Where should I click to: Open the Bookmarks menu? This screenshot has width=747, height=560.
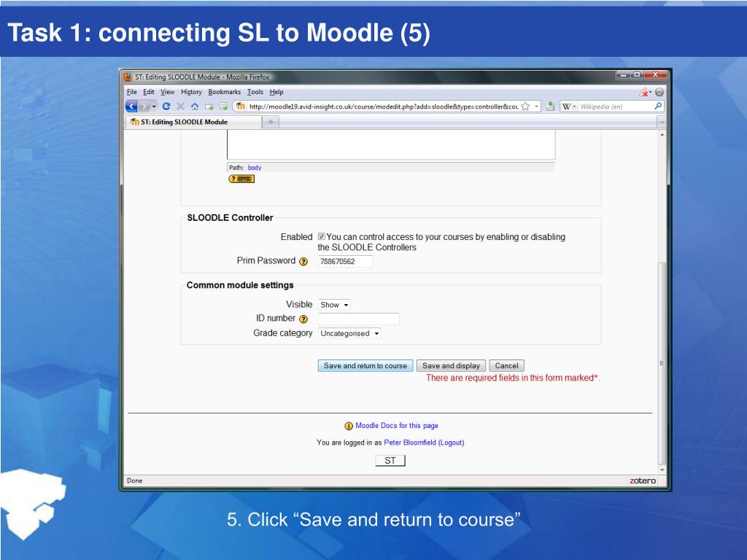(225, 92)
